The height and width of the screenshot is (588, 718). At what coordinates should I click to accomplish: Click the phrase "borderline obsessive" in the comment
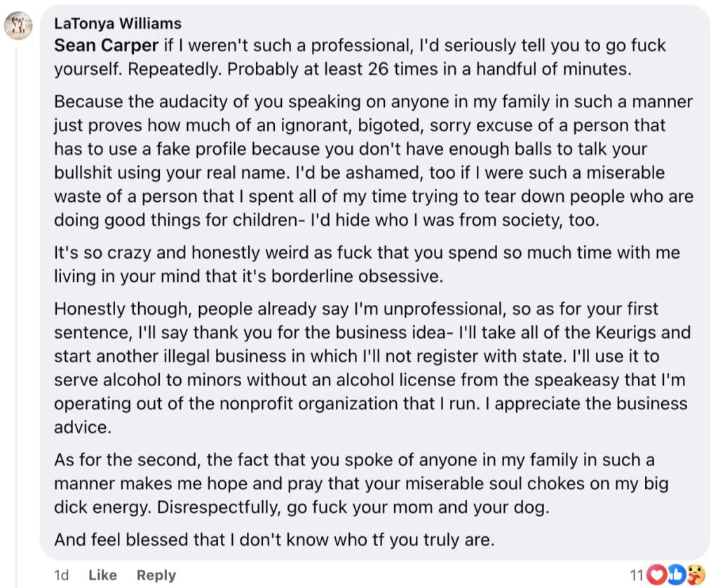pos(357,276)
